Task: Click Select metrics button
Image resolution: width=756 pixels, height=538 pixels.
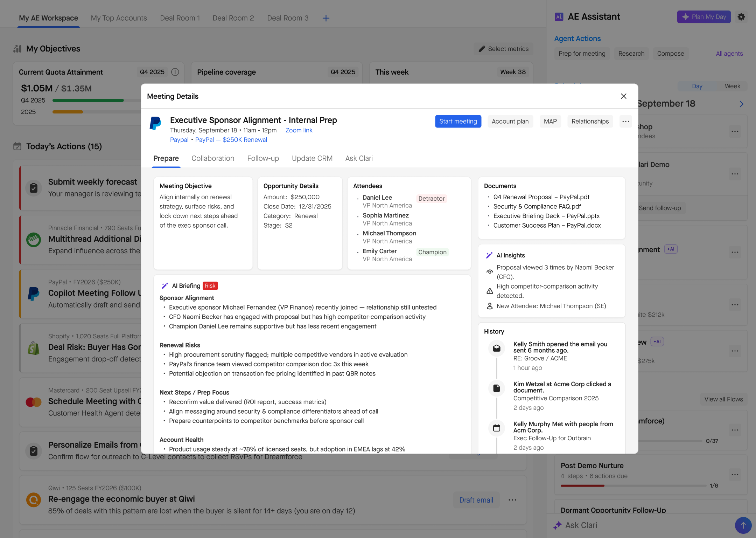Action: click(x=503, y=49)
